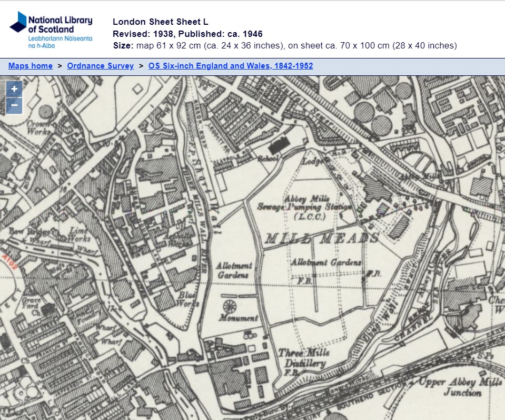Click the MILL MEADS map label
This screenshot has width=505, height=420.
click(x=321, y=239)
